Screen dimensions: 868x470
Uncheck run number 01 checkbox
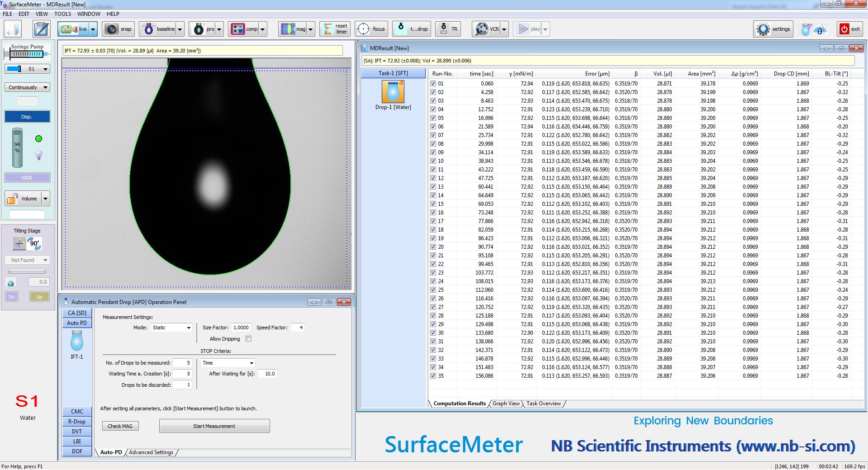click(433, 84)
